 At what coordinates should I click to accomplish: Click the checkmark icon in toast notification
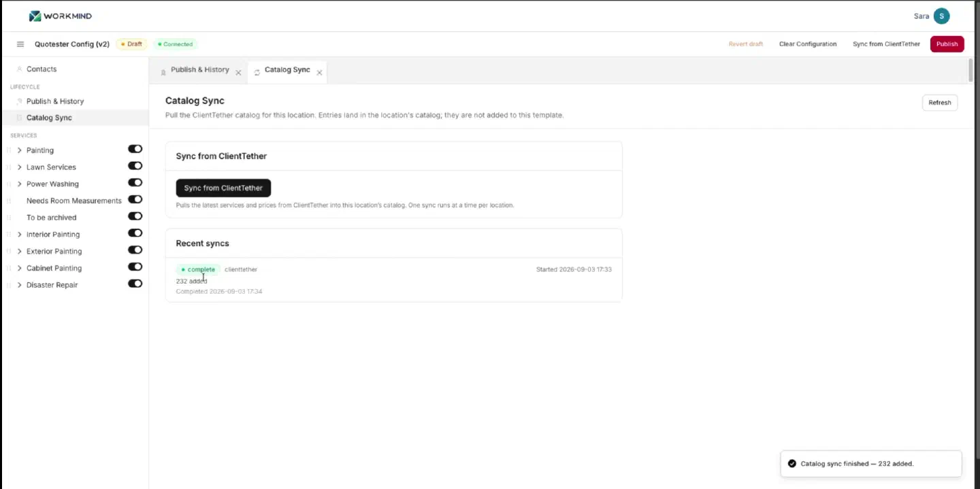(x=791, y=464)
